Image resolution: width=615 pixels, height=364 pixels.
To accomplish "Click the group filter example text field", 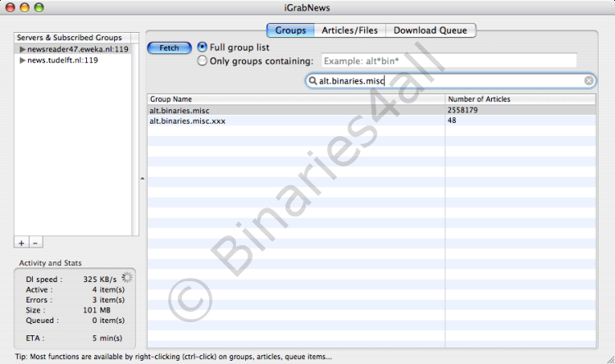I will pos(449,61).
